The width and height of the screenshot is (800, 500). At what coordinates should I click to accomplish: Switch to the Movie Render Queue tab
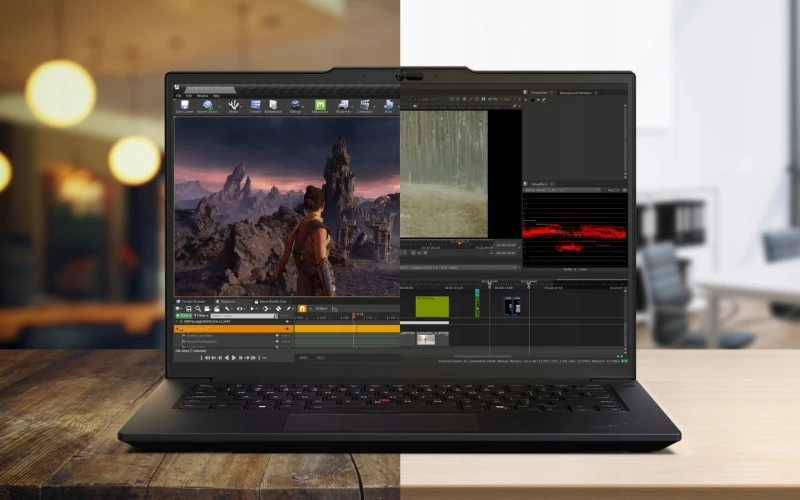point(271,302)
